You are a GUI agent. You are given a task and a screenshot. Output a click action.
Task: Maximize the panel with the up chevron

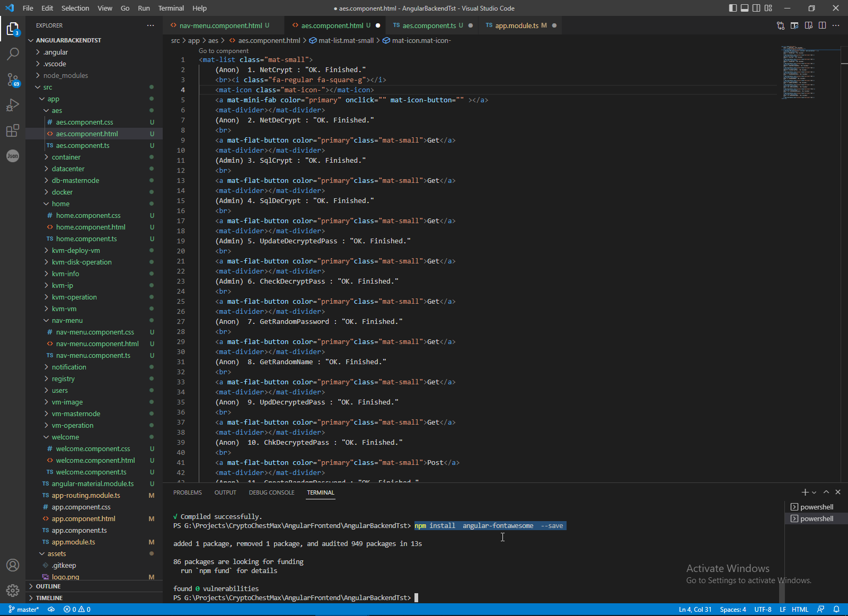[826, 492]
